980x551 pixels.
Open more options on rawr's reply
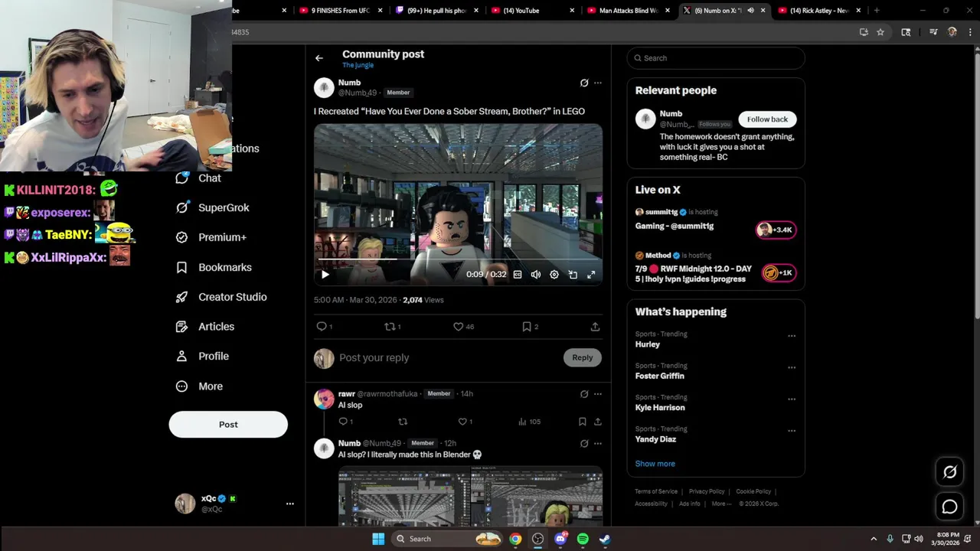(x=598, y=394)
